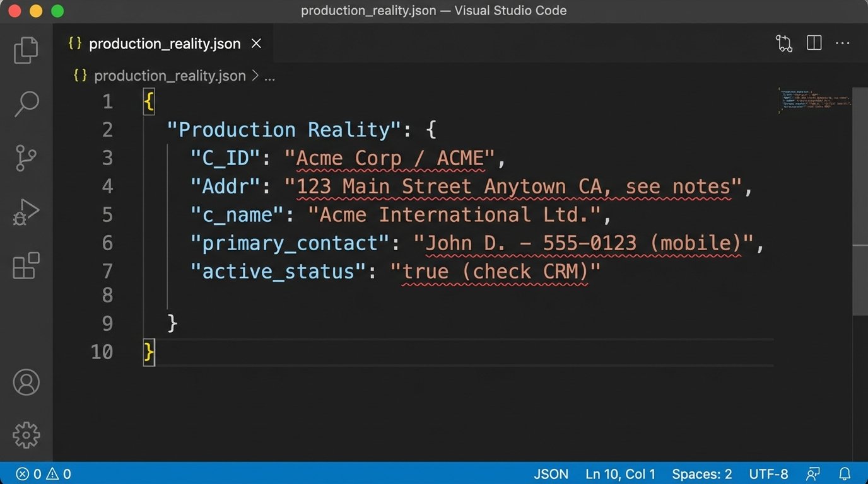Open the Extensions view icon
The image size is (868, 484).
pyautogui.click(x=26, y=266)
